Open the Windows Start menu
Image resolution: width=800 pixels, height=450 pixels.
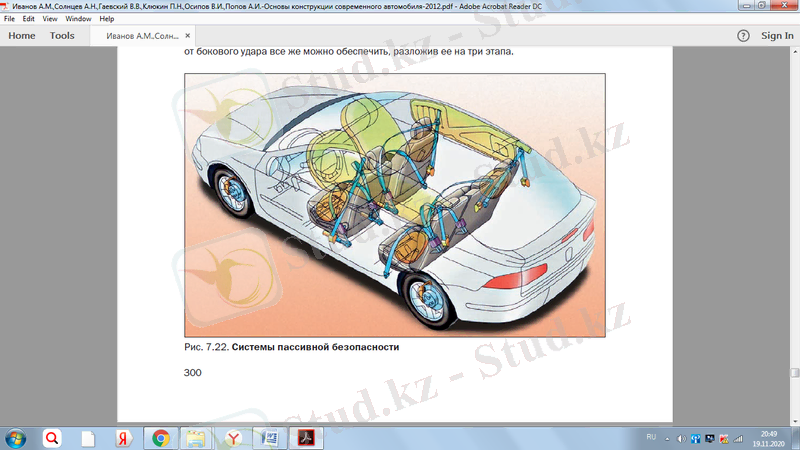click(x=15, y=438)
